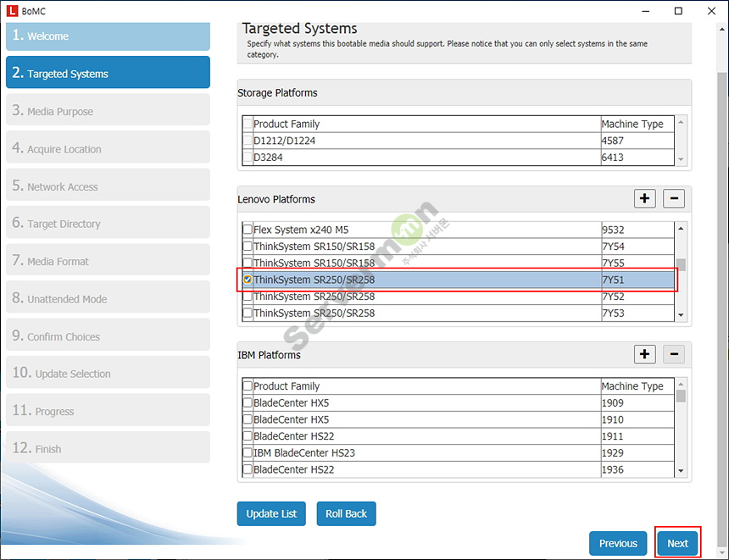Check ThinkSystem SR150/SR158 7Y54 checkbox
Viewport: 729px width, 560px height.
[248, 247]
